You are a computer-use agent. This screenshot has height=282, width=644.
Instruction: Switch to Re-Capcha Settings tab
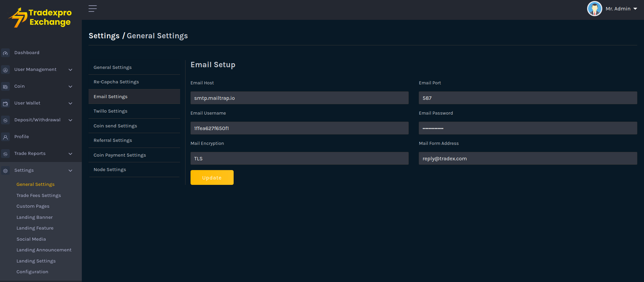click(x=116, y=82)
